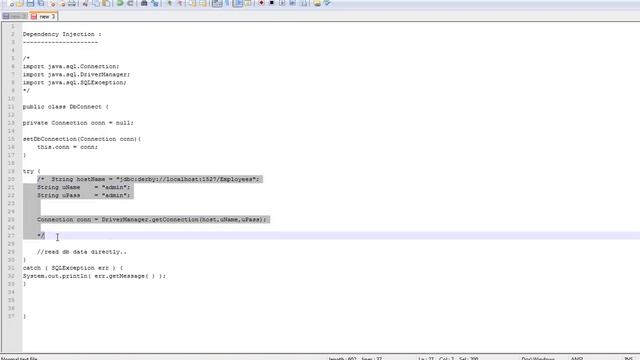The image size is (640, 360).
Task: Click the Zoom In toolbar icon
Action: click(x=169, y=3)
